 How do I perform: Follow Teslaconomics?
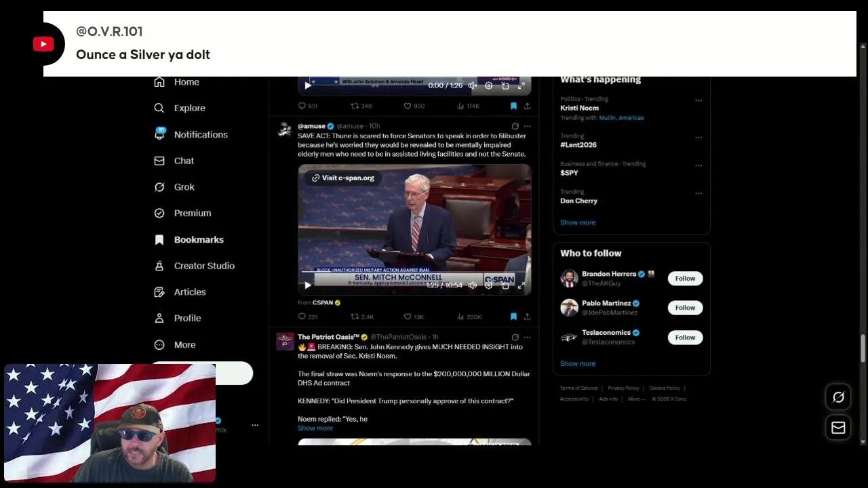coord(685,338)
